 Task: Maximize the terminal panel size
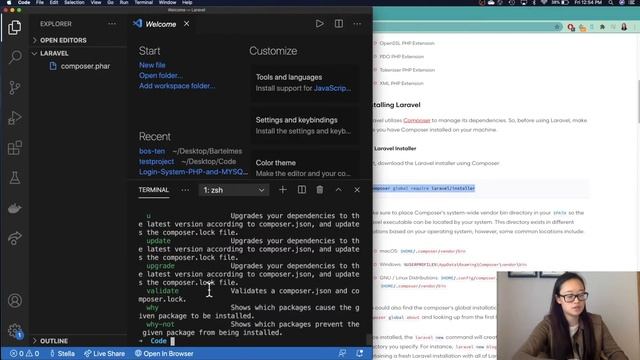point(338,190)
